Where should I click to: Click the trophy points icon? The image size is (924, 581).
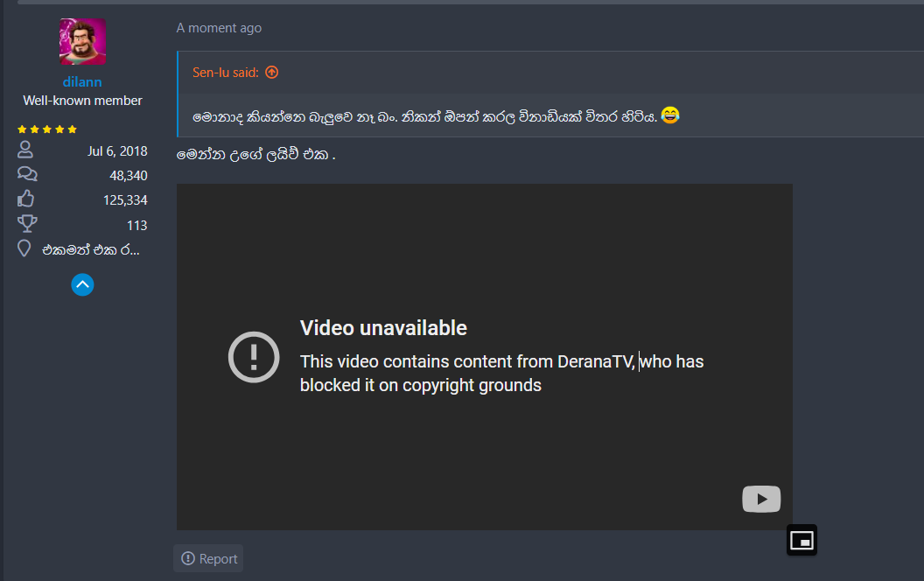27,224
